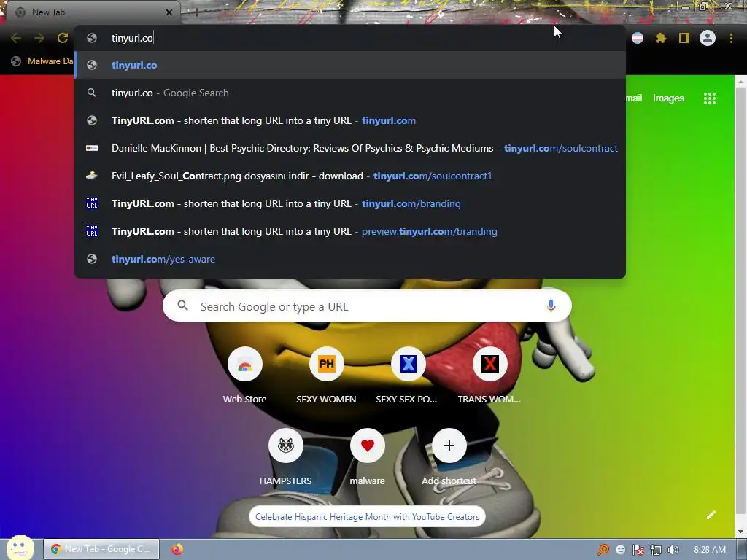Open a new tab with plus button

click(x=196, y=12)
